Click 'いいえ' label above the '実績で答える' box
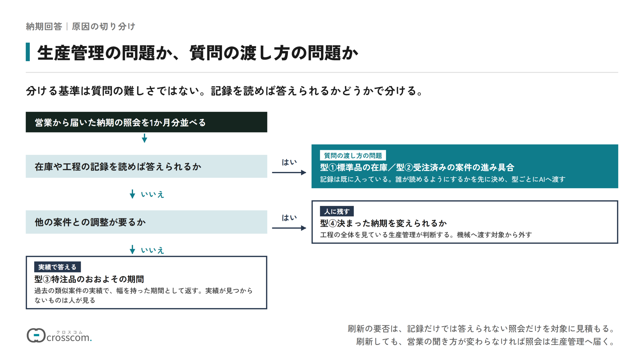The height and width of the screenshot is (362, 644). [152, 250]
